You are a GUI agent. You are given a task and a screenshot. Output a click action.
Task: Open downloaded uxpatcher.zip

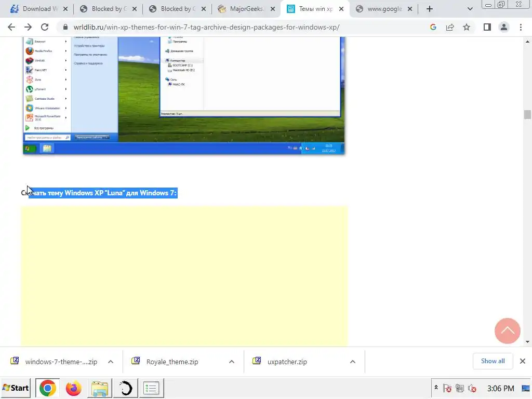click(x=280, y=362)
